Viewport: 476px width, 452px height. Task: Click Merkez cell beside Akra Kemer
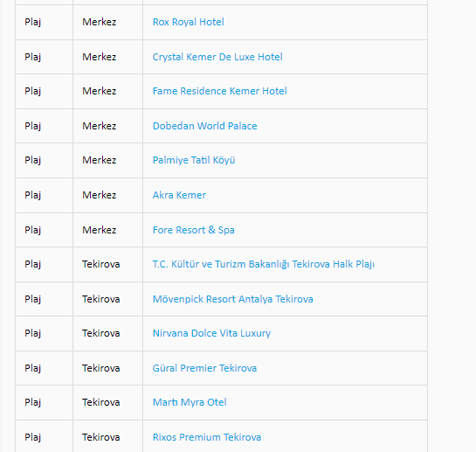(x=107, y=195)
